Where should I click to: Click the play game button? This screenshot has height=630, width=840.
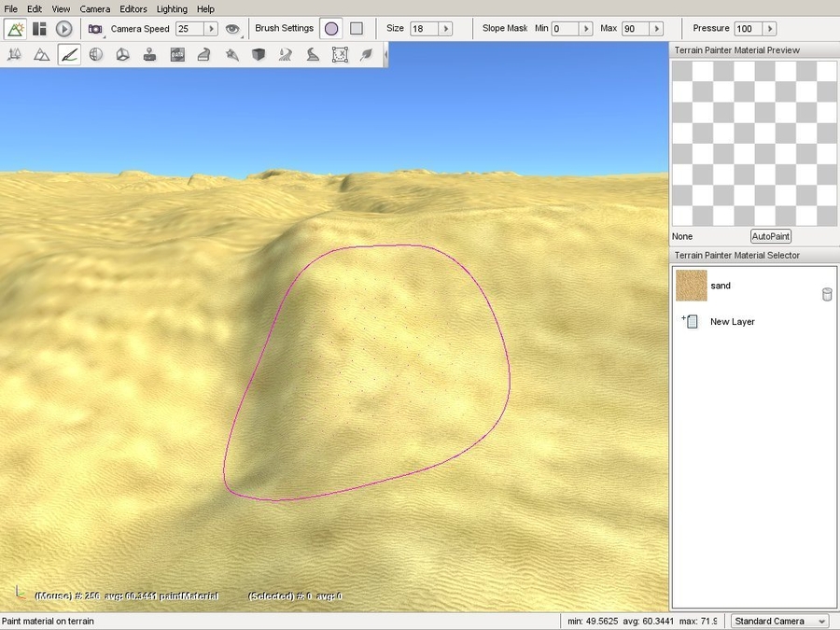pos(63,29)
